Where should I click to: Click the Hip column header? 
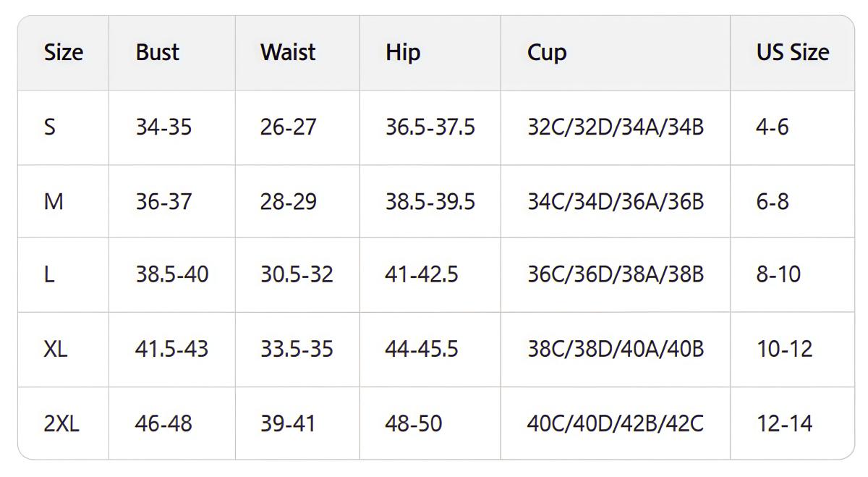click(403, 53)
